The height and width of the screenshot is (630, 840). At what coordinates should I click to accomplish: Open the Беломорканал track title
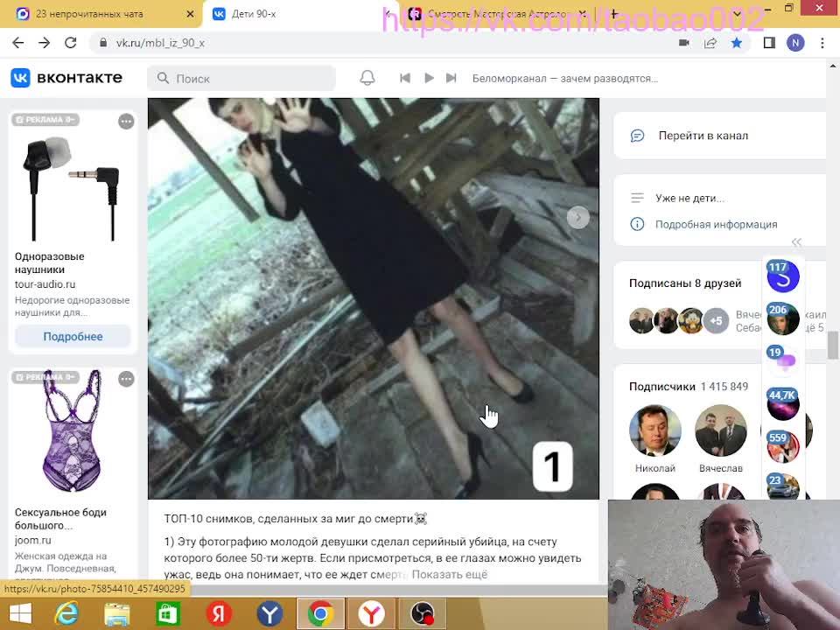564,79
